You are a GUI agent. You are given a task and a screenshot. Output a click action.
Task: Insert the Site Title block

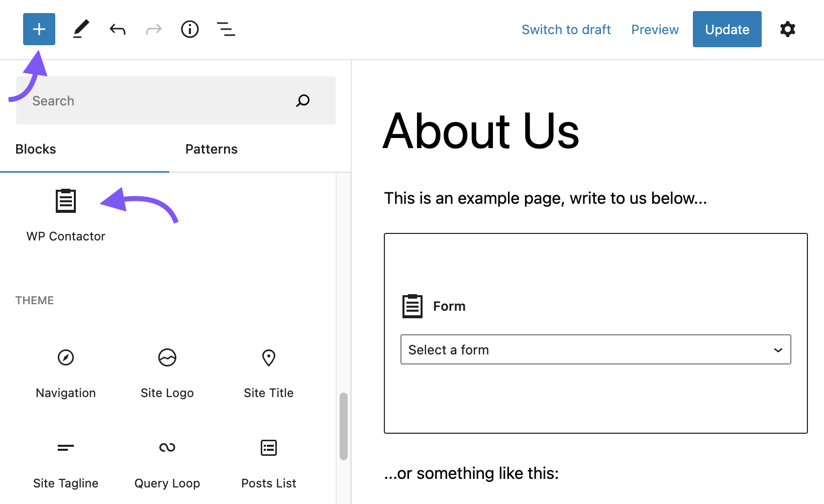pyautogui.click(x=269, y=374)
